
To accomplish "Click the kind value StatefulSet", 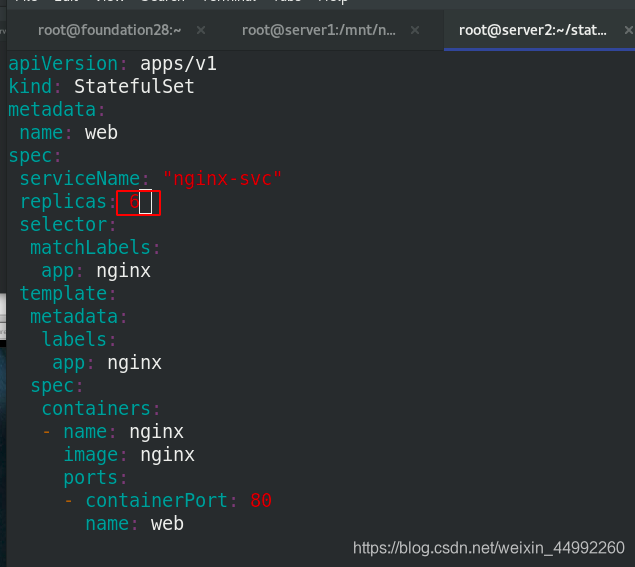I will (134, 86).
